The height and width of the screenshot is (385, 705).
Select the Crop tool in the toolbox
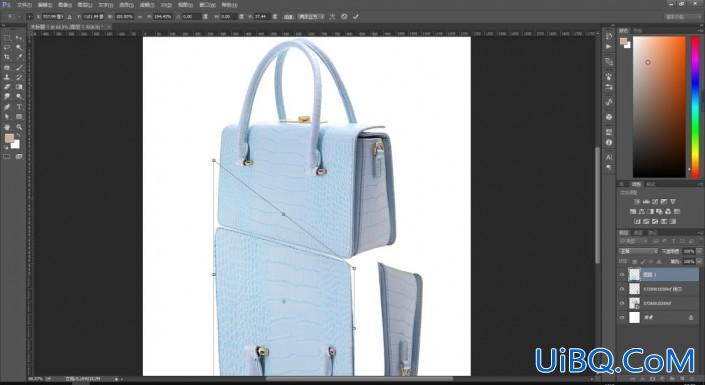coord(7,57)
